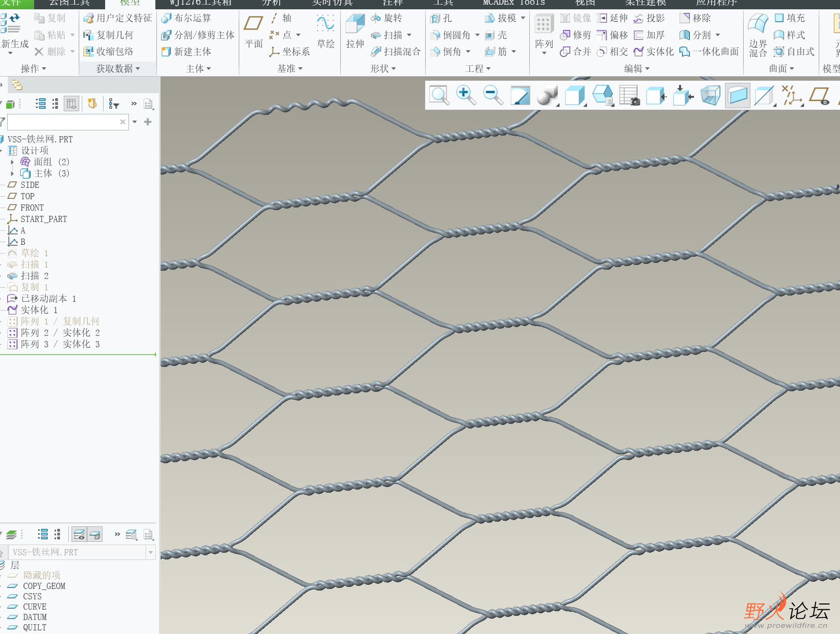Select the Hole (孔) tool

coord(441,18)
